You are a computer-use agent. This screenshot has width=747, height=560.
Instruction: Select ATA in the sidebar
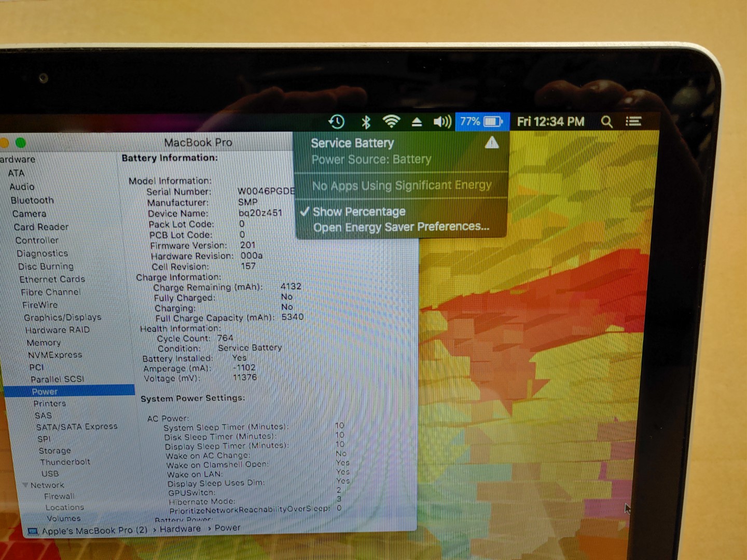16,173
